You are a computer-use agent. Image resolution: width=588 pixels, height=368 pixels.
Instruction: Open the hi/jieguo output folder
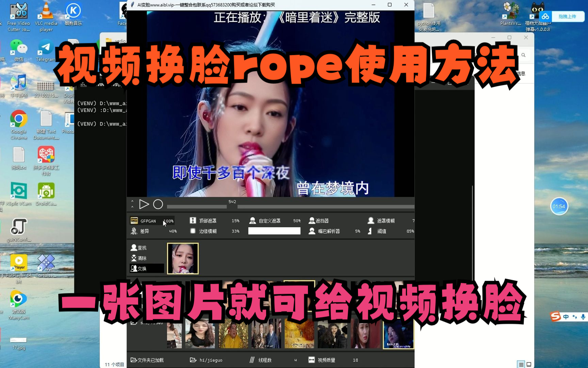click(206, 360)
